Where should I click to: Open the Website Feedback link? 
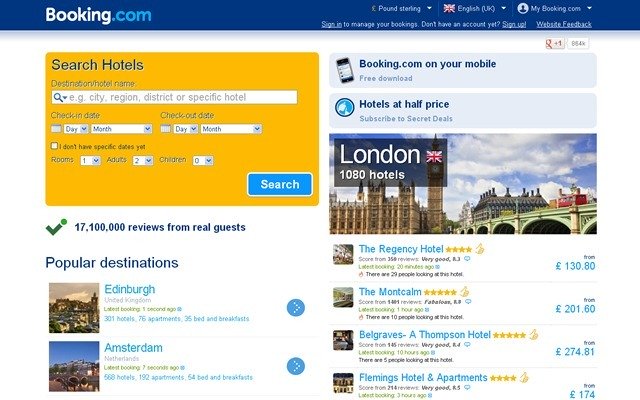[x=564, y=24]
